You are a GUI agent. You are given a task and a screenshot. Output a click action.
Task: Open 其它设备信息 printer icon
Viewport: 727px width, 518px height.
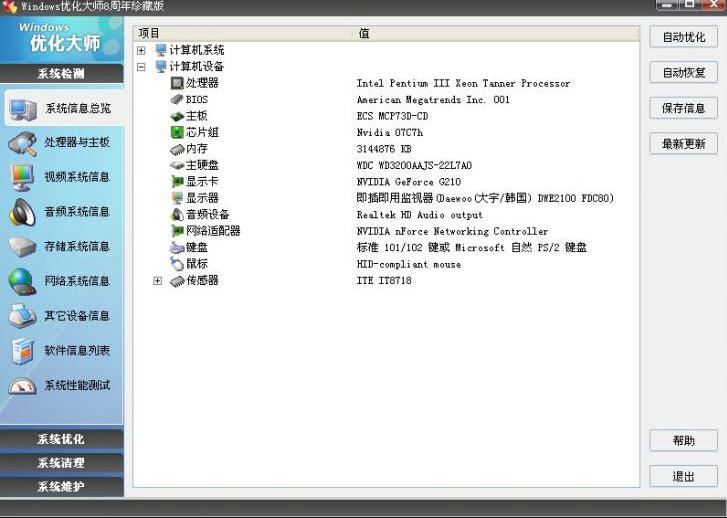point(22,316)
